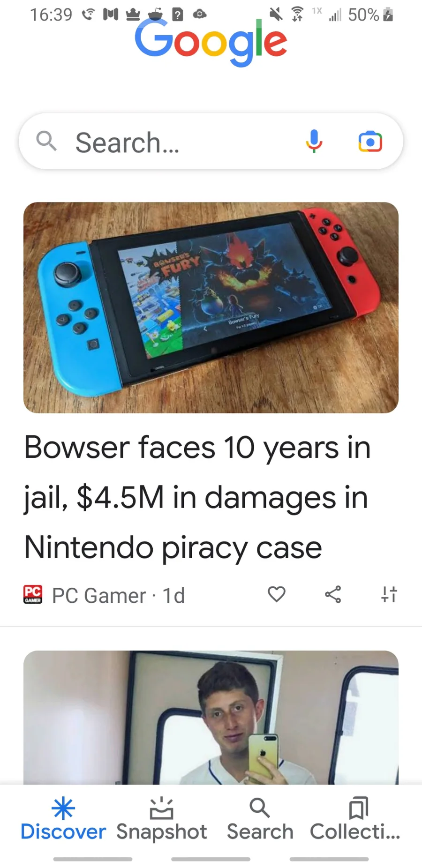422x868 pixels.
Task: Open Google Lens camera icon
Action: pos(370,142)
